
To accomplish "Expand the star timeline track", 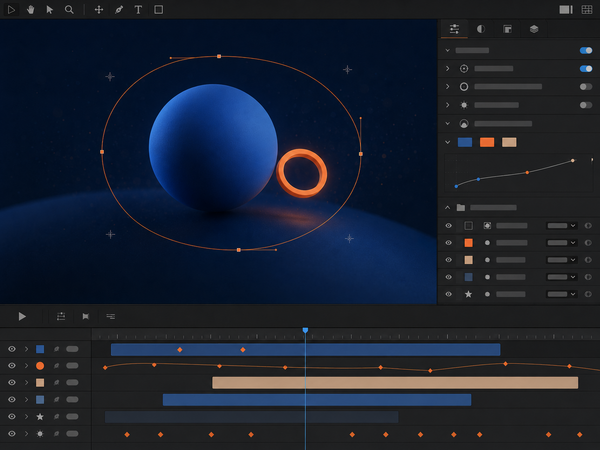I will click(26, 416).
